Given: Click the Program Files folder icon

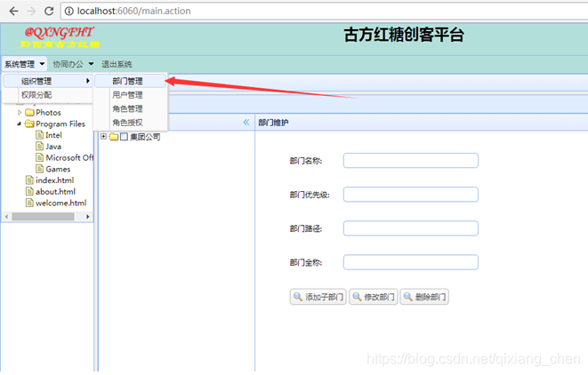Looking at the screenshot, I should click(29, 124).
